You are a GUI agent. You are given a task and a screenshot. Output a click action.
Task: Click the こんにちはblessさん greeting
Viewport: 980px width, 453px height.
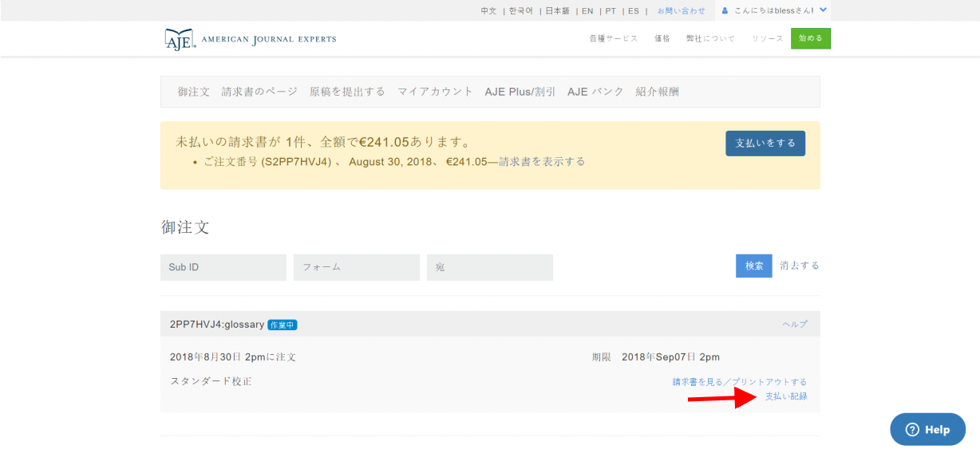[774, 10]
